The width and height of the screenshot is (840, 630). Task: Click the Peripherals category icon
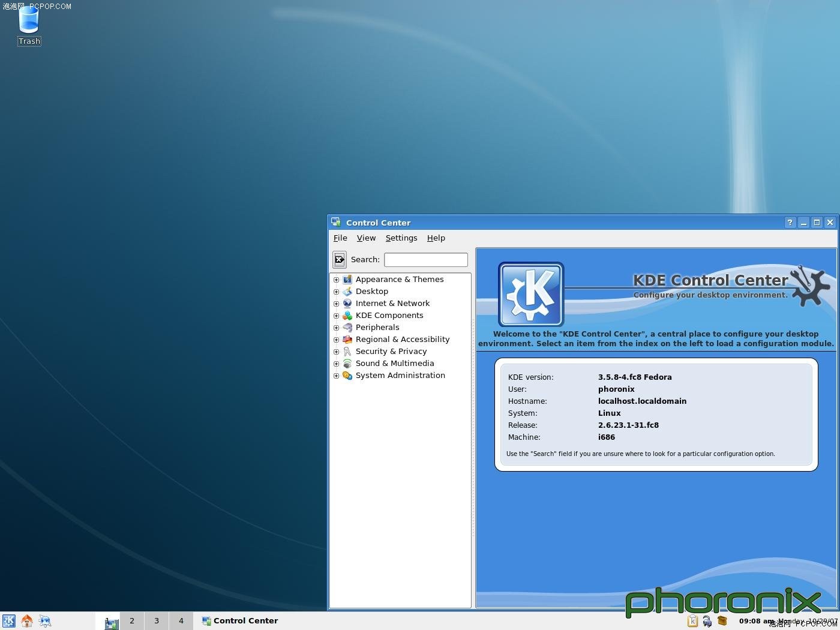point(347,328)
